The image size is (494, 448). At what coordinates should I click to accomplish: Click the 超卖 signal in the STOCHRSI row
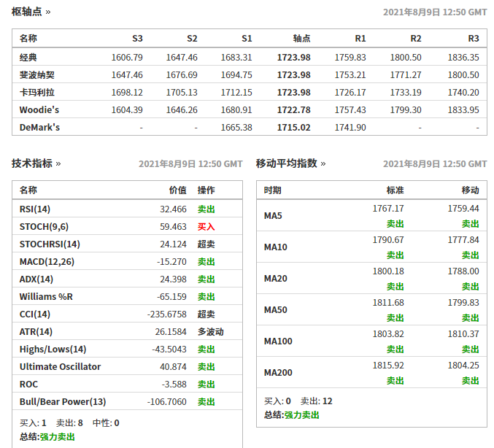[206, 244]
